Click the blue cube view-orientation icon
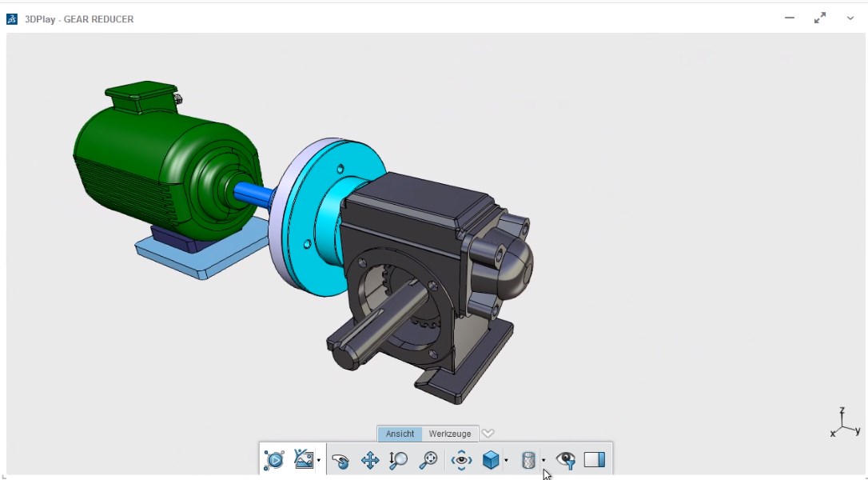 (491, 459)
